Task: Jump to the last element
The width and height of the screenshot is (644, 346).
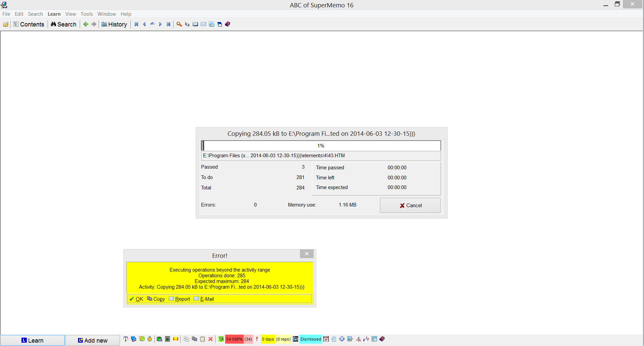Action: 169,24
